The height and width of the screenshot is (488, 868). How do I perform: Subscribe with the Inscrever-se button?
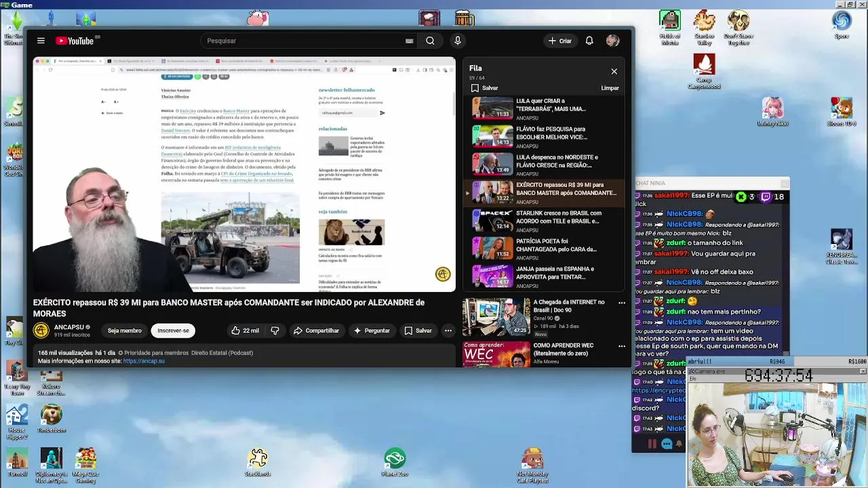(x=173, y=331)
